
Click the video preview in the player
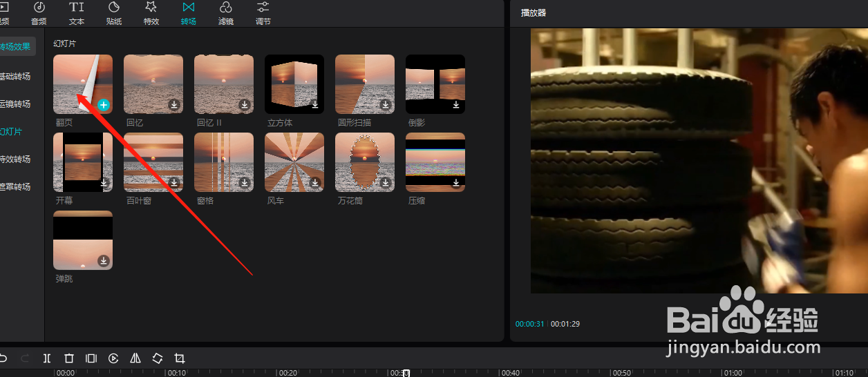pyautogui.click(x=699, y=161)
